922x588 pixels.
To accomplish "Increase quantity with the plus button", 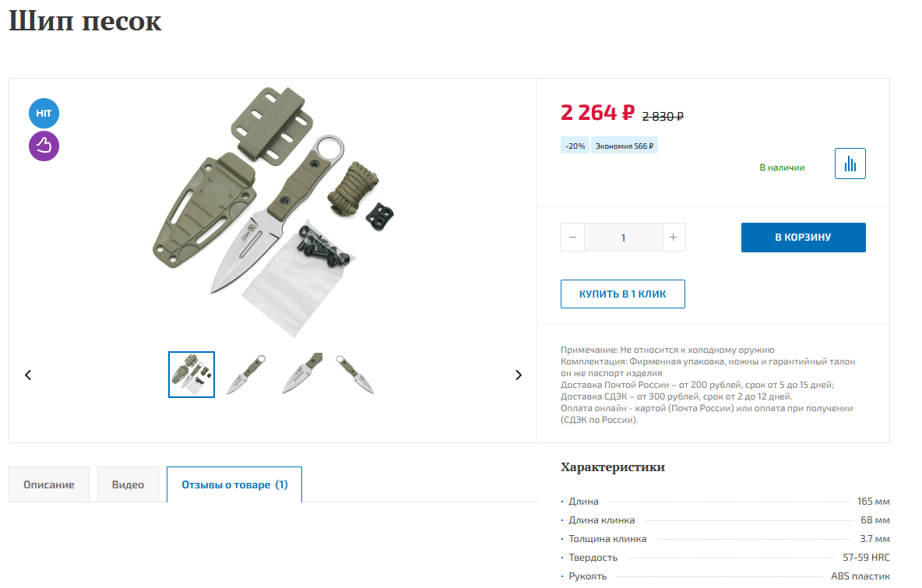I will click(x=674, y=237).
